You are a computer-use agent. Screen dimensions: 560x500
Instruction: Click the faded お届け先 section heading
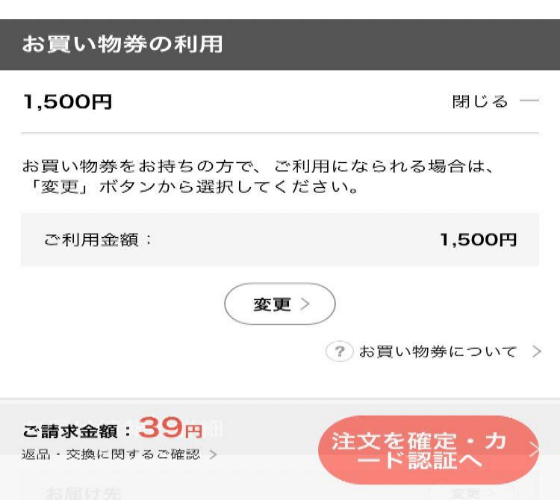tap(83, 493)
